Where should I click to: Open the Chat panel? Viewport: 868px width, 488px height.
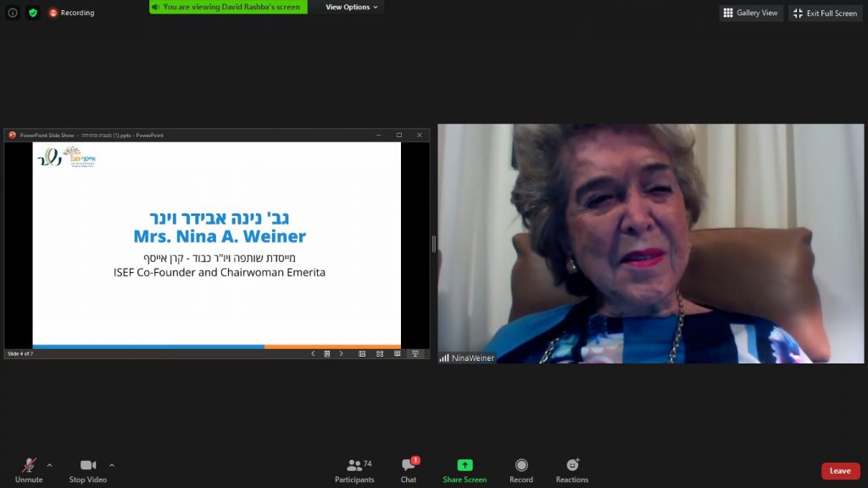(409, 471)
